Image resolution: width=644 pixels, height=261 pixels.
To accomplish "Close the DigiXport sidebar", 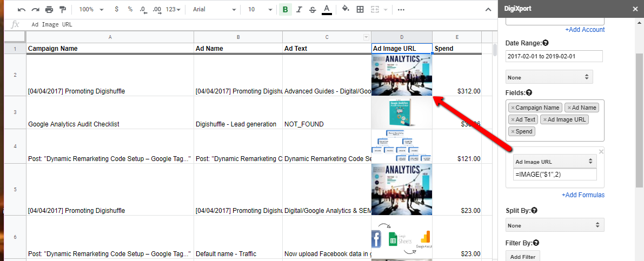I will click(x=635, y=9).
